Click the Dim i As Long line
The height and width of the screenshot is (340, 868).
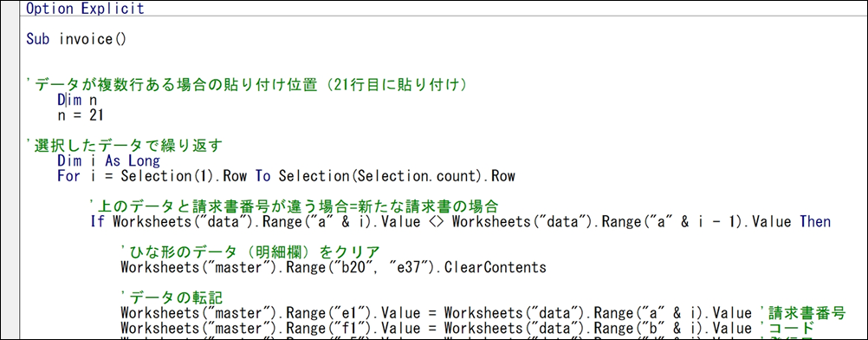pyautogui.click(x=108, y=161)
